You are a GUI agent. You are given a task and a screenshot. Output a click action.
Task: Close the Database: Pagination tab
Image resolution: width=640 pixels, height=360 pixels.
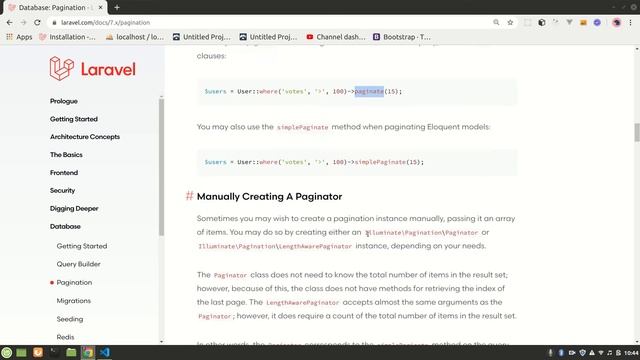click(x=100, y=7)
